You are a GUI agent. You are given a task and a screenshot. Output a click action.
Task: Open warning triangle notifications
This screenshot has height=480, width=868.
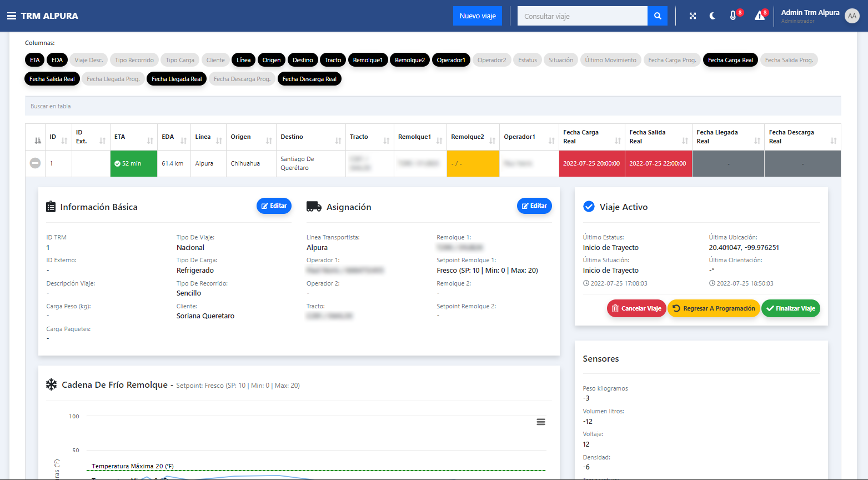[x=760, y=16]
